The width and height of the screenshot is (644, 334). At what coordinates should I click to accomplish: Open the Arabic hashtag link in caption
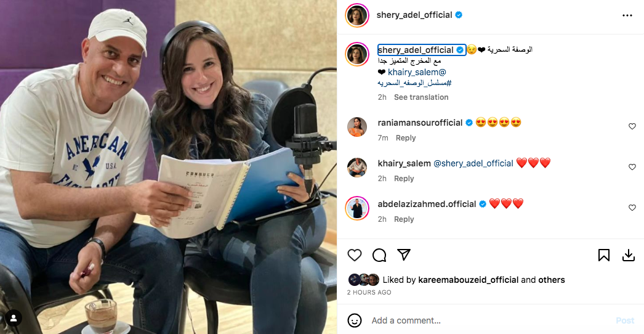coord(414,83)
